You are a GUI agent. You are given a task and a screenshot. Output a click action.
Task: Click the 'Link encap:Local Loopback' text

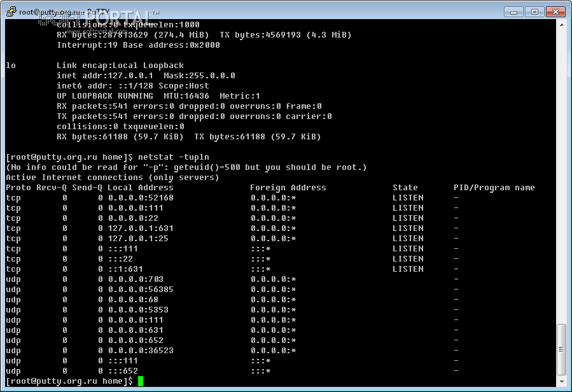pyautogui.click(x=120, y=66)
